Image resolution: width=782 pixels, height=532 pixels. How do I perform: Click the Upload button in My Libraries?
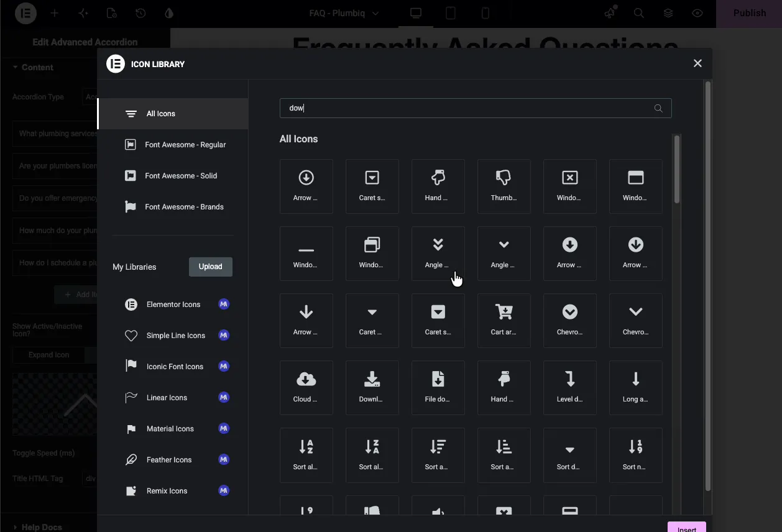[x=211, y=267]
